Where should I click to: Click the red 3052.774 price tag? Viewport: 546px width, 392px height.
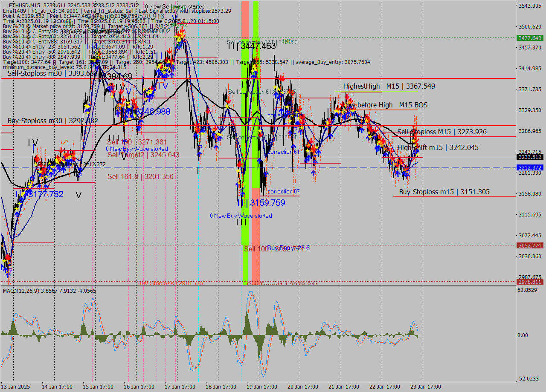pos(530,245)
